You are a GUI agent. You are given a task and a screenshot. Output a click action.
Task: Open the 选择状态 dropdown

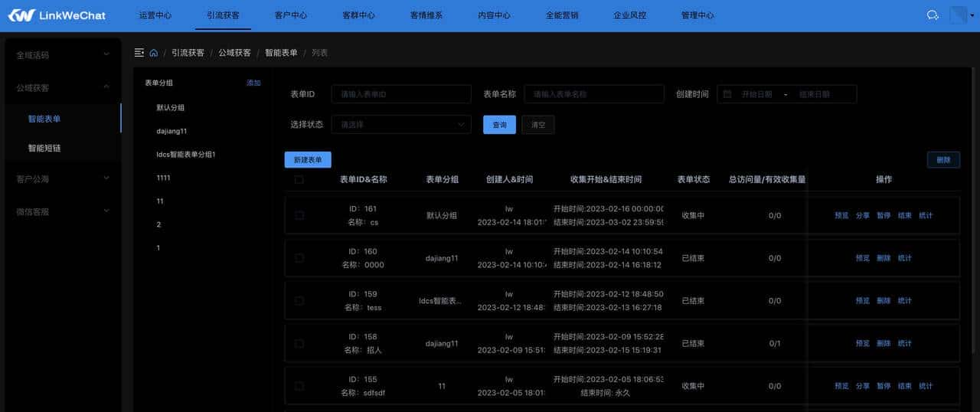pos(401,125)
